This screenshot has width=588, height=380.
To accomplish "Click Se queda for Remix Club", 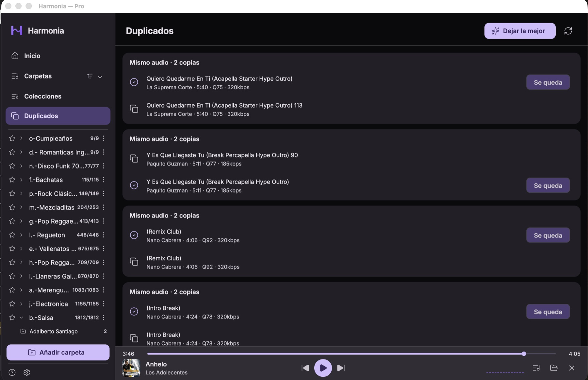I will tap(548, 235).
